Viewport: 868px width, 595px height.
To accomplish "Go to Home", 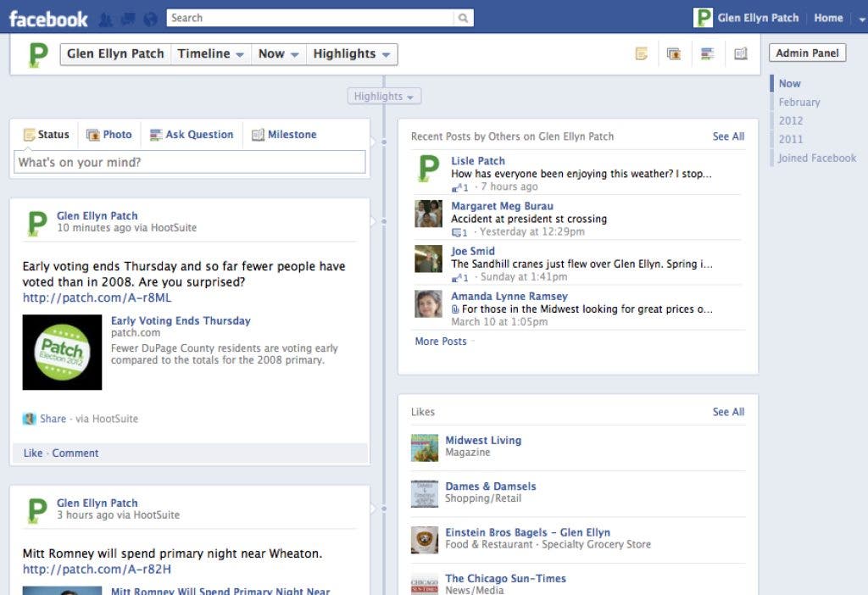I will (828, 18).
